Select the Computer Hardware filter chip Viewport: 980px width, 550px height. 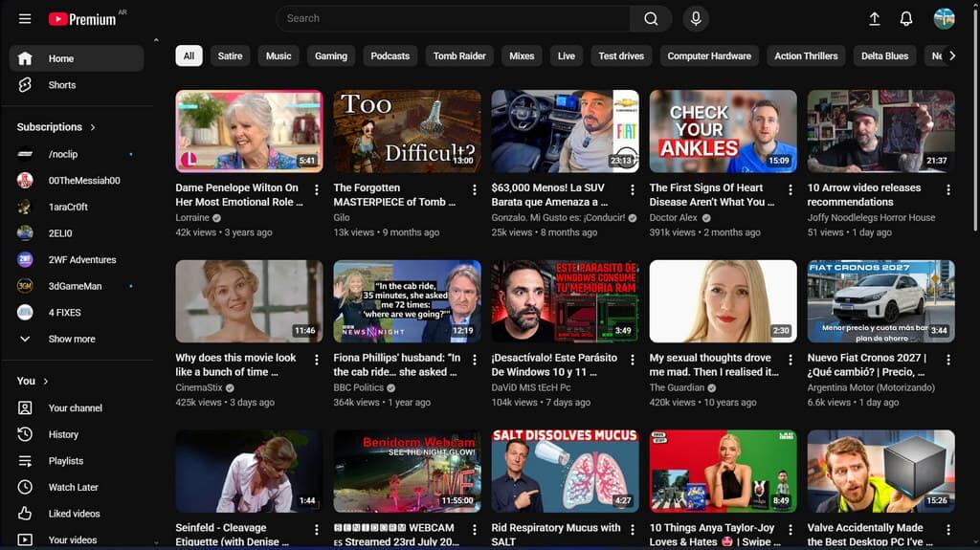coord(709,55)
